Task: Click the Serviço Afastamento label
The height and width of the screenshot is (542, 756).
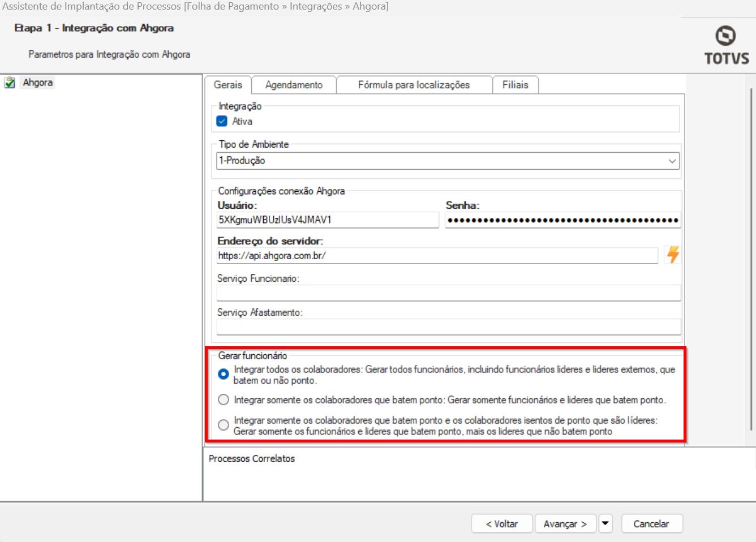Action: click(260, 312)
